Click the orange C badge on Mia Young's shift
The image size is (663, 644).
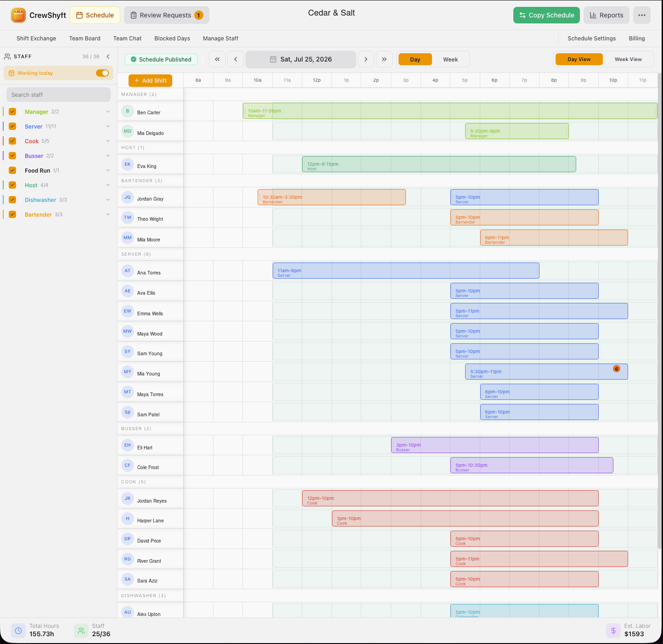[x=617, y=369]
